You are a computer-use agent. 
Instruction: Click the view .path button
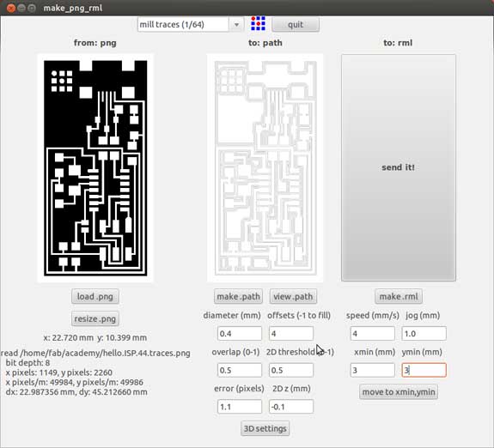pyautogui.click(x=293, y=297)
